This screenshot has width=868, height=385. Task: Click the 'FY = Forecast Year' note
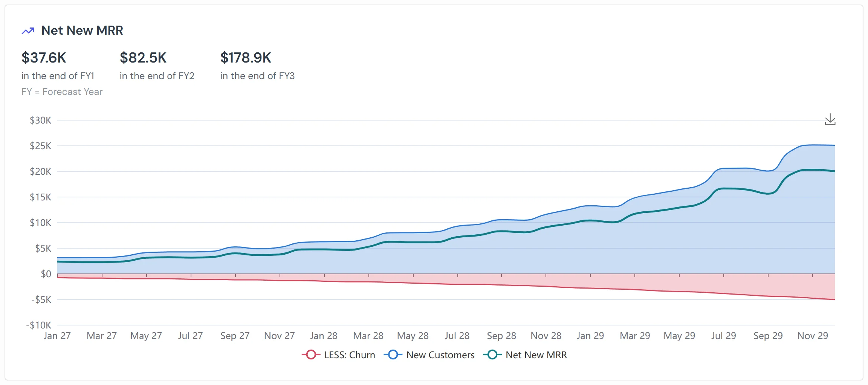coord(62,92)
